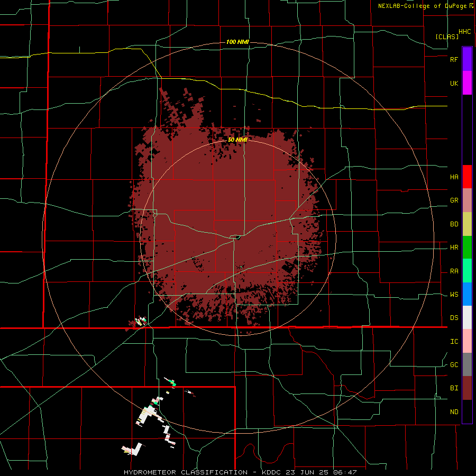Click the GC gray legend swatch
Image resolution: width=476 pixels, height=476 pixels.
467,364
